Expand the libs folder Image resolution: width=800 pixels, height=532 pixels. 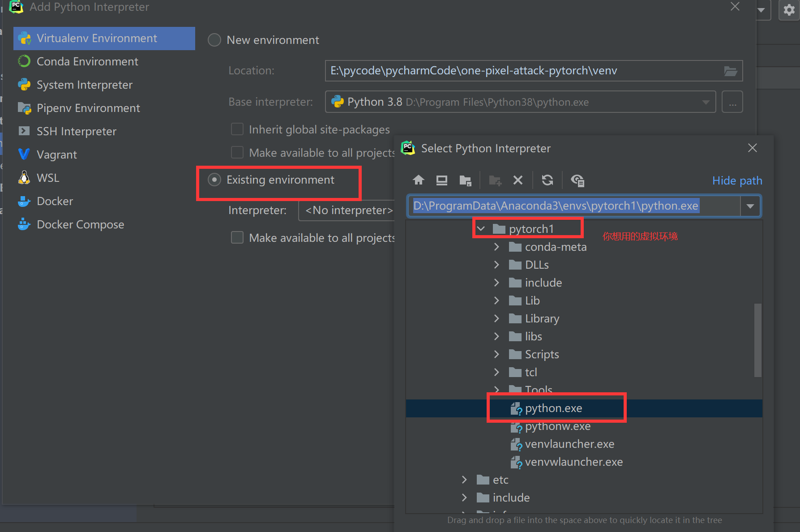point(496,336)
